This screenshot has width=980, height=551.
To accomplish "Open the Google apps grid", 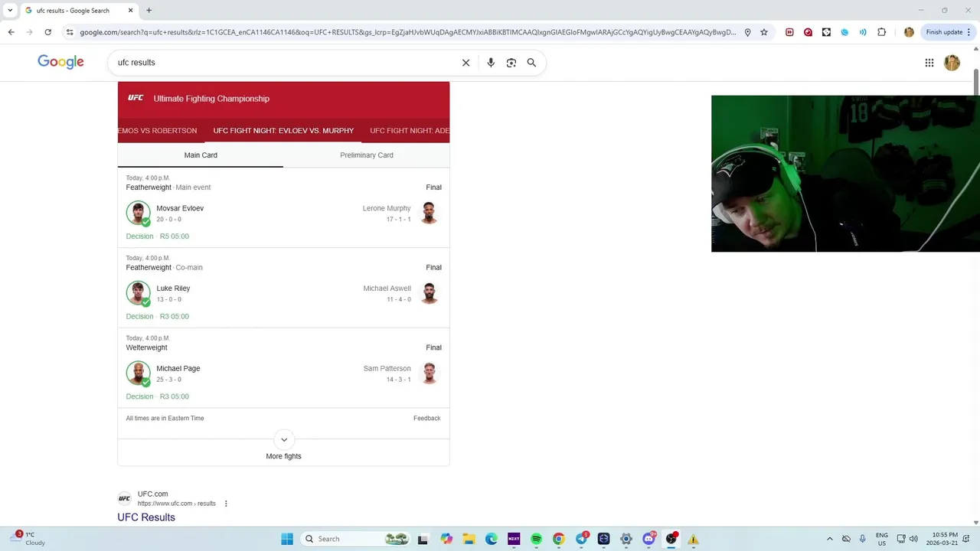I will click(x=929, y=63).
